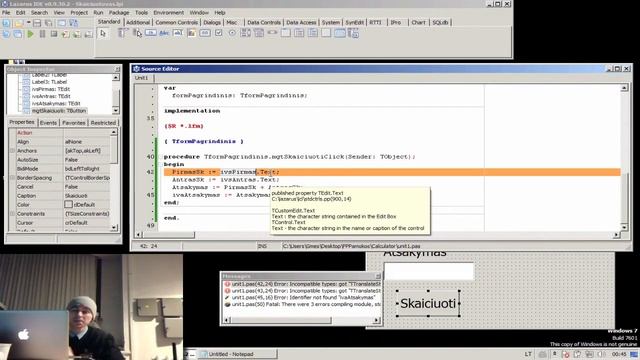640x360 pixels.
Task: Click the View Forms toolbar icon
Action: pyautogui.click(x=18, y=34)
